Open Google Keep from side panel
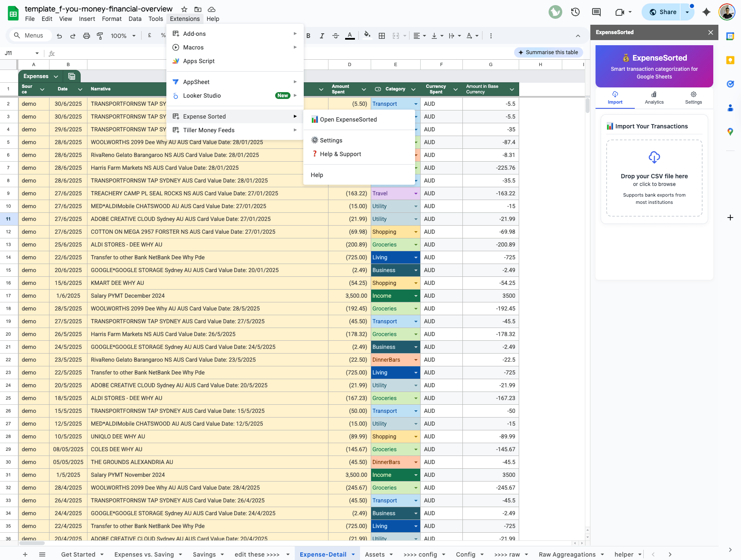The width and height of the screenshot is (741, 560). coord(730,60)
